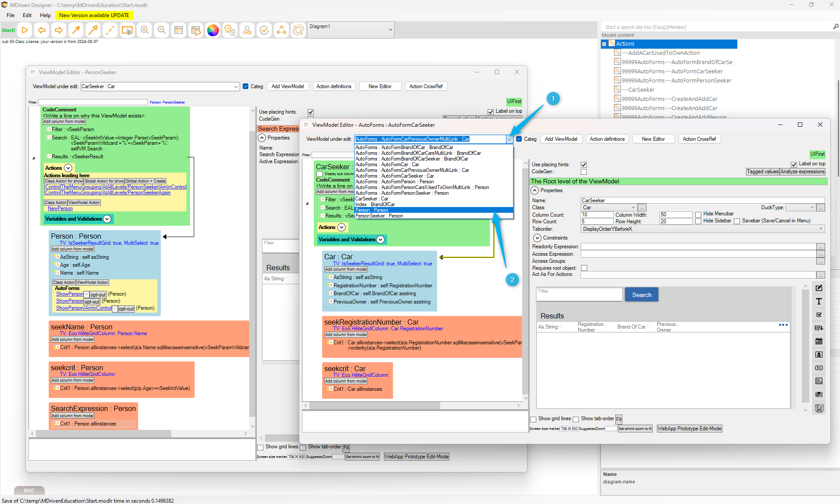This screenshot has width=840, height=504.
Task: Click the double gears settings toolbar icon
Action: click(x=230, y=30)
